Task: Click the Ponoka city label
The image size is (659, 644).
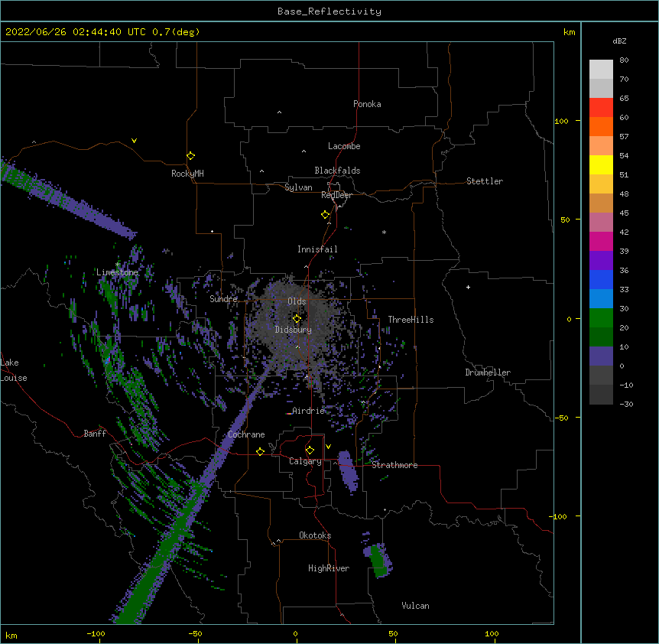Action: [367, 104]
